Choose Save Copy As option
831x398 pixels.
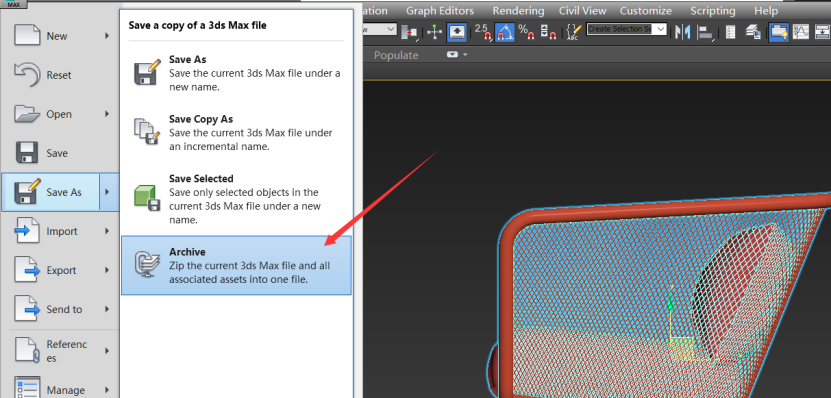[x=236, y=132]
